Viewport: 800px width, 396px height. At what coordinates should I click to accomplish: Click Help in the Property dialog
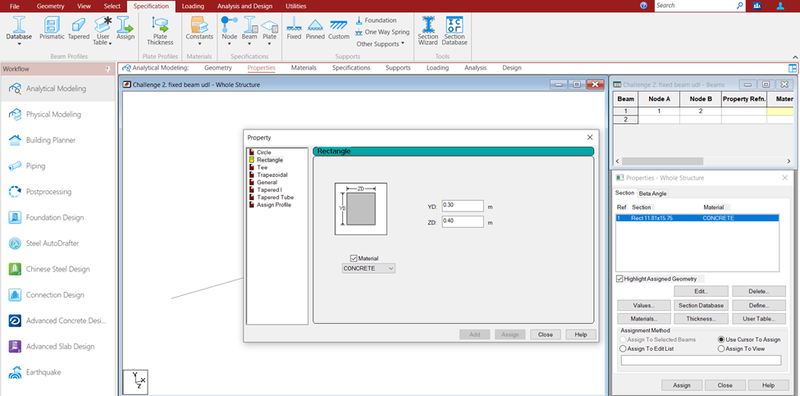click(581, 335)
